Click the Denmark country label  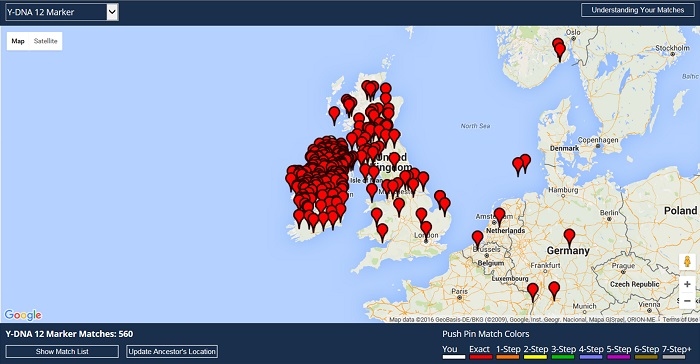pyautogui.click(x=564, y=148)
